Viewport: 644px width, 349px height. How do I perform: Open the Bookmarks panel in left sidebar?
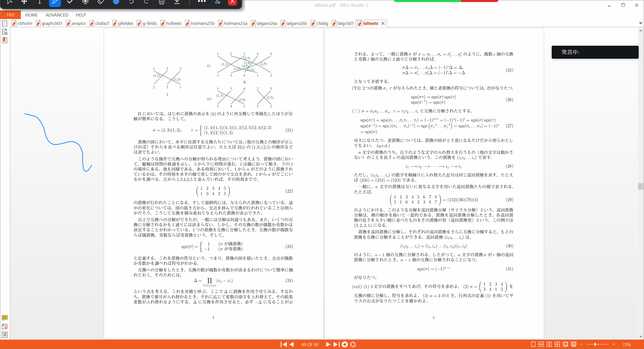(x=5, y=40)
